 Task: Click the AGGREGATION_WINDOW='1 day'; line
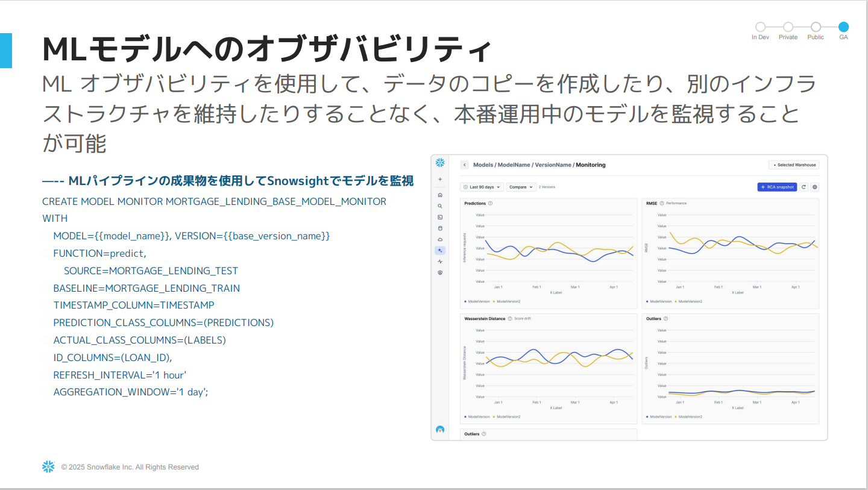[x=131, y=392]
